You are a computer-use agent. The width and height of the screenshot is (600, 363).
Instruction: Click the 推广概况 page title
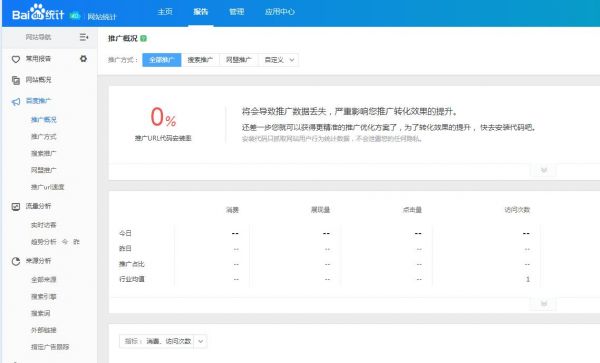pos(122,38)
